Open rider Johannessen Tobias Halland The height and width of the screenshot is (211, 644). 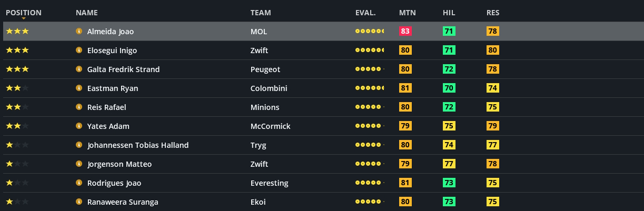click(138, 145)
